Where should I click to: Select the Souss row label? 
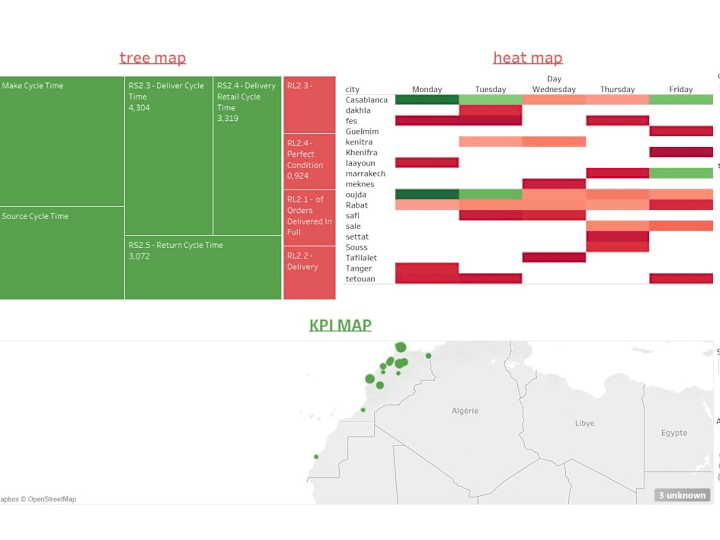(x=356, y=248)
